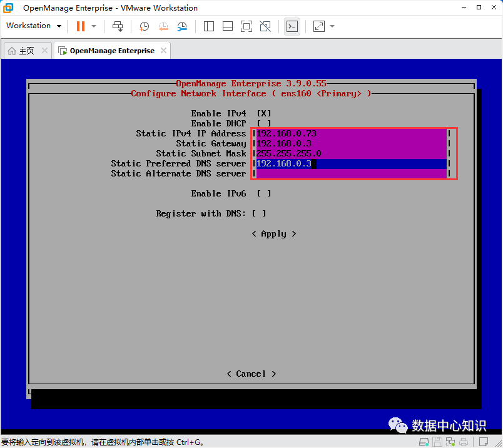Toggle the console view icon
Image resolution: width=503 pixels, height=448 pixels.
pos(292,26)
